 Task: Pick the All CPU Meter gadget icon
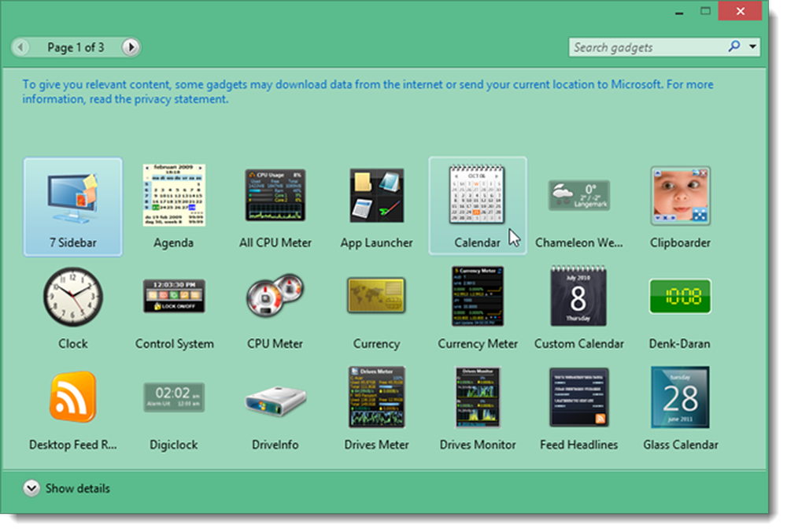[x=275, y=195]
